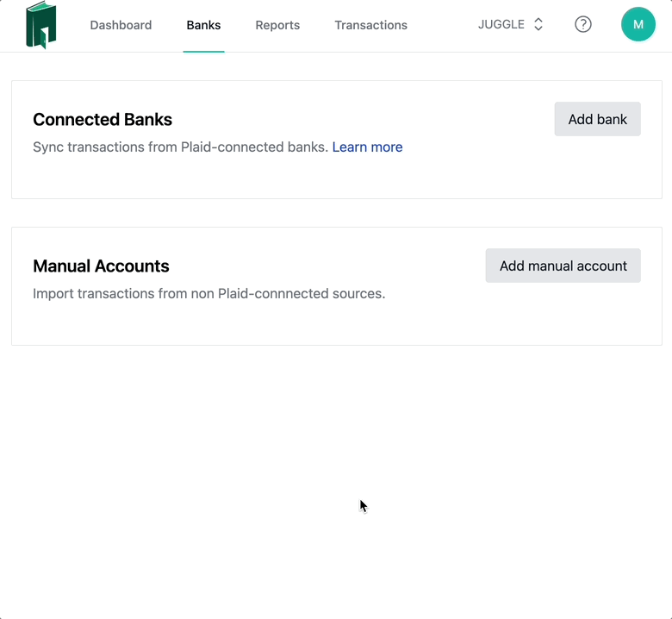Select the Banks tab
This screenshot has width=672, height=619.
click(x=203, y=25)
